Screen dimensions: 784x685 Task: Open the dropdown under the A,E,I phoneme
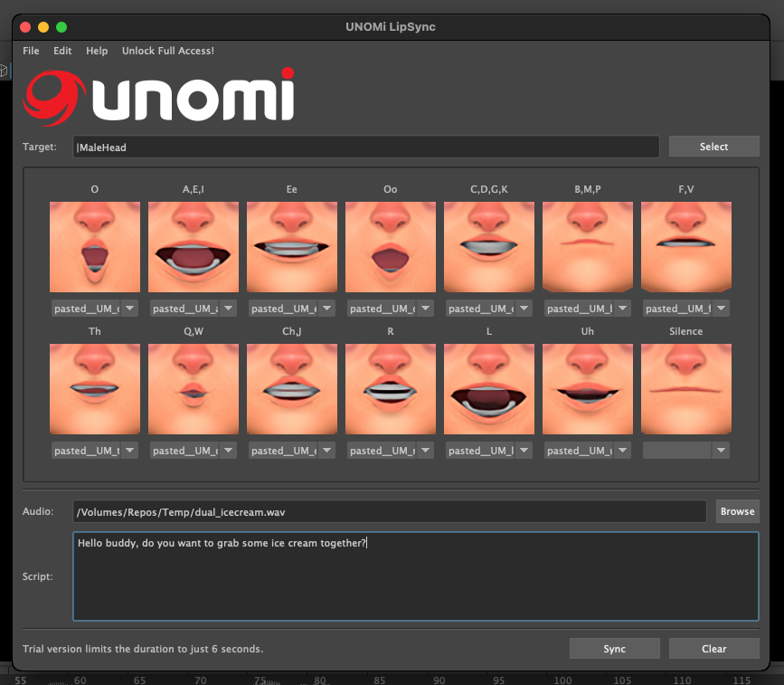point(193,309)
